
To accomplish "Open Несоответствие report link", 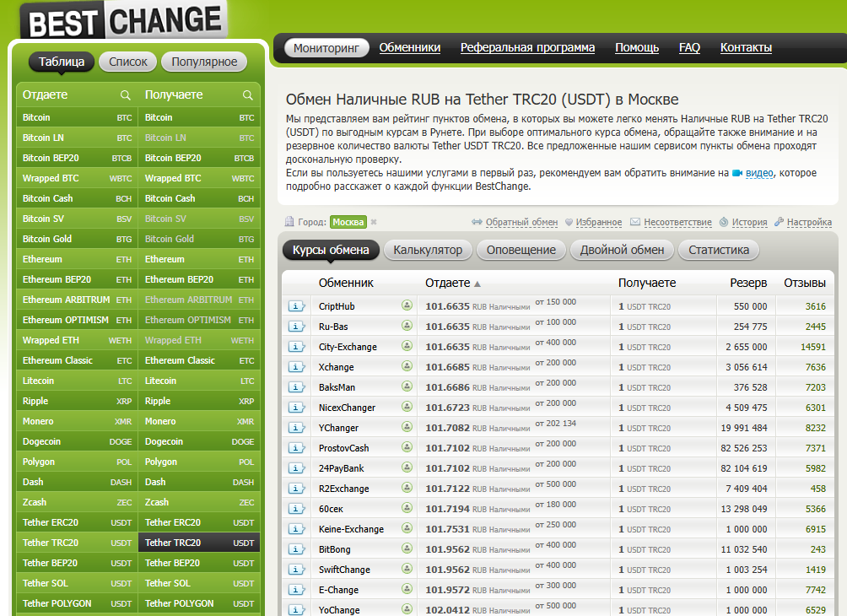I will pyautogui.click(x=677, y=222).
